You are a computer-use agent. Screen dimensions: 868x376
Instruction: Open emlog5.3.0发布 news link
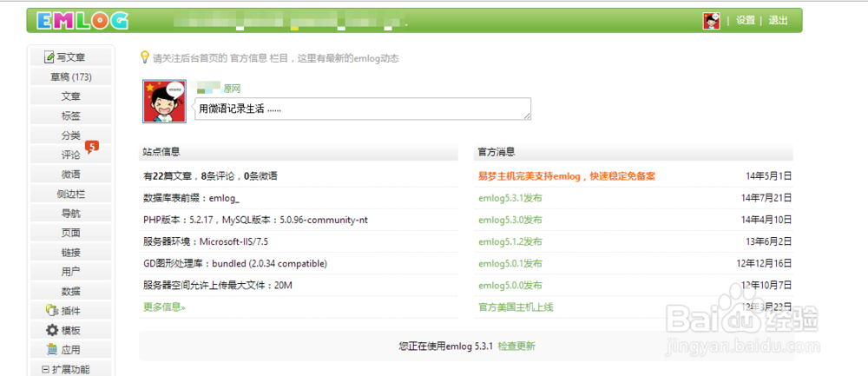[510, 220]
